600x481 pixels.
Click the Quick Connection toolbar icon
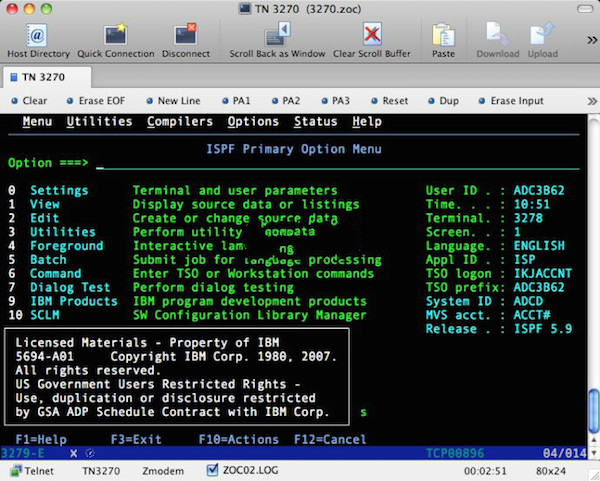click(x=116, y=36)
